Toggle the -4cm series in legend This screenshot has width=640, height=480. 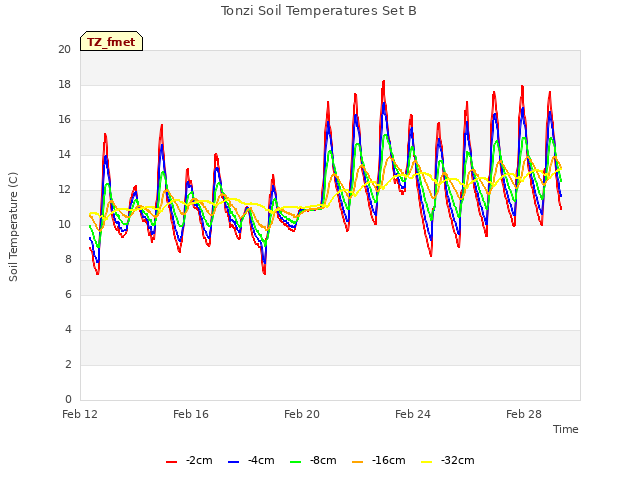click(x=251, y=461)
